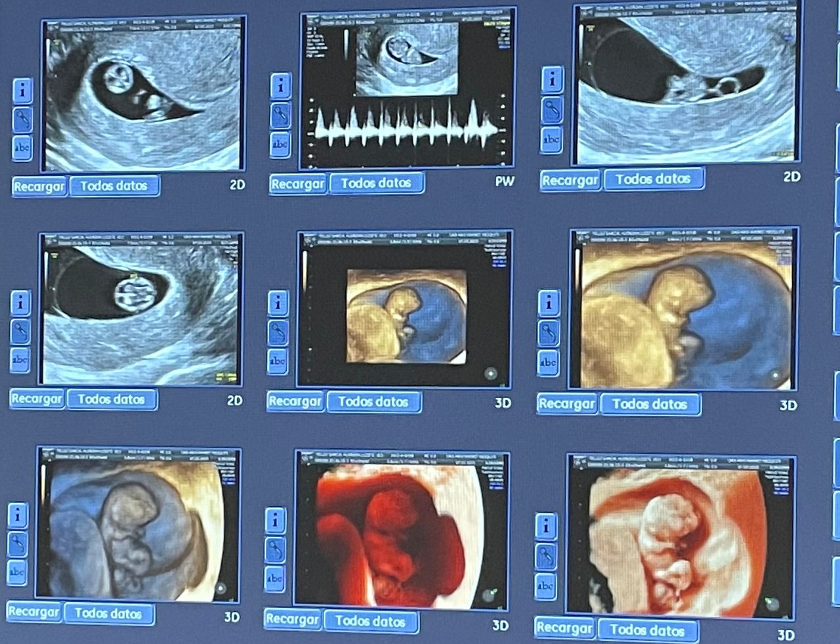Click abc icon beside the blue-gray 3D bottom image
The height and width of the screenshot is (644, 840).
pos(17,572)
